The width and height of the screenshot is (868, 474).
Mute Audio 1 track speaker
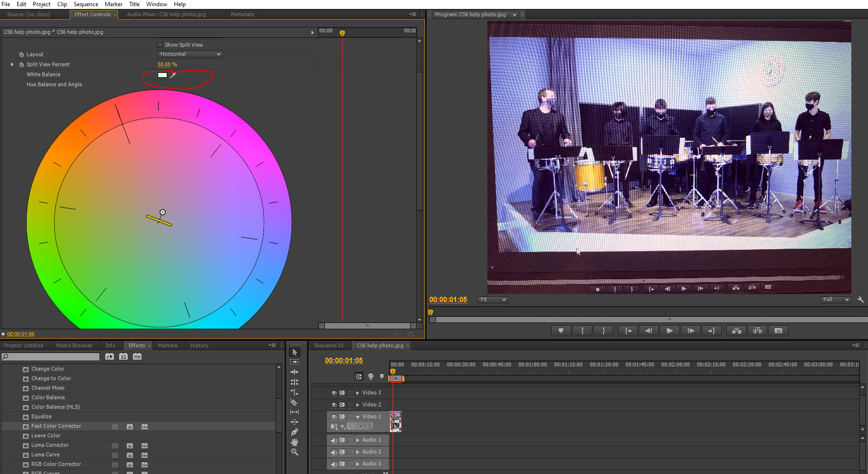click(x=334, y=440)
